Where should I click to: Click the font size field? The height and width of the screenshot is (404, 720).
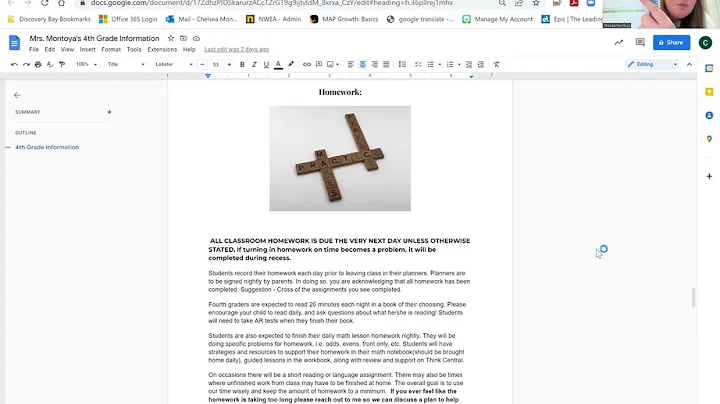(x=216, y=64)
